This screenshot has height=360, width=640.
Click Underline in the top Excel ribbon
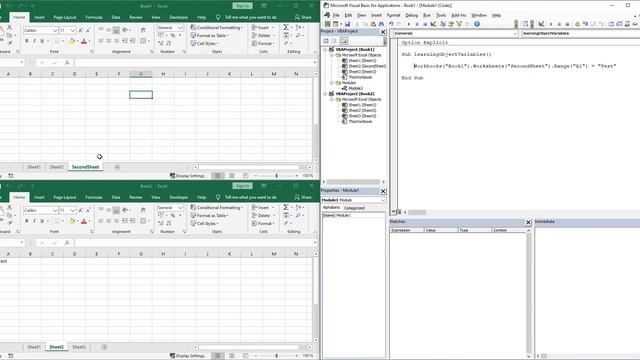[42, 41]
